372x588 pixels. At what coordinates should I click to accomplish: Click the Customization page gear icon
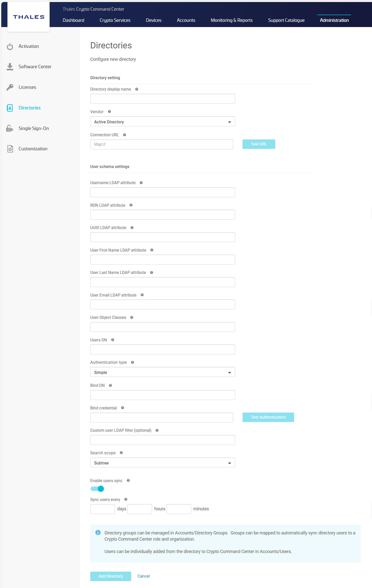(10, 149)
